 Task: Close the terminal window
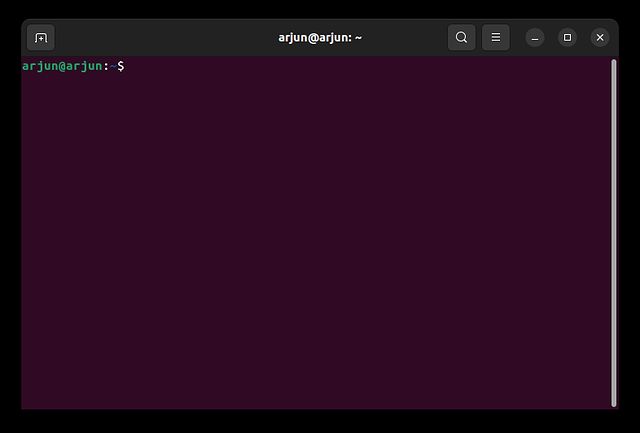pyautogui.click(x=600, y=38)
